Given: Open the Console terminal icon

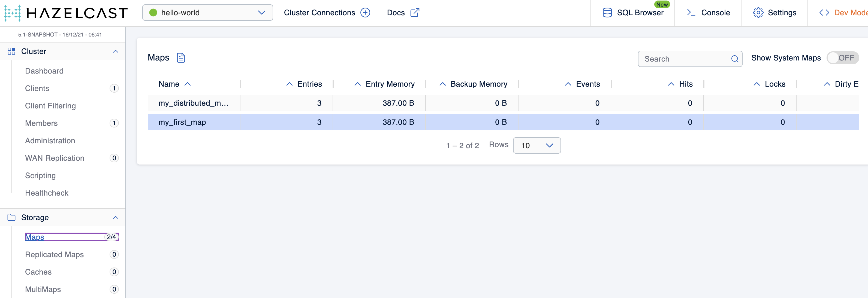Looking at the screenshot, I should point(691,13).
